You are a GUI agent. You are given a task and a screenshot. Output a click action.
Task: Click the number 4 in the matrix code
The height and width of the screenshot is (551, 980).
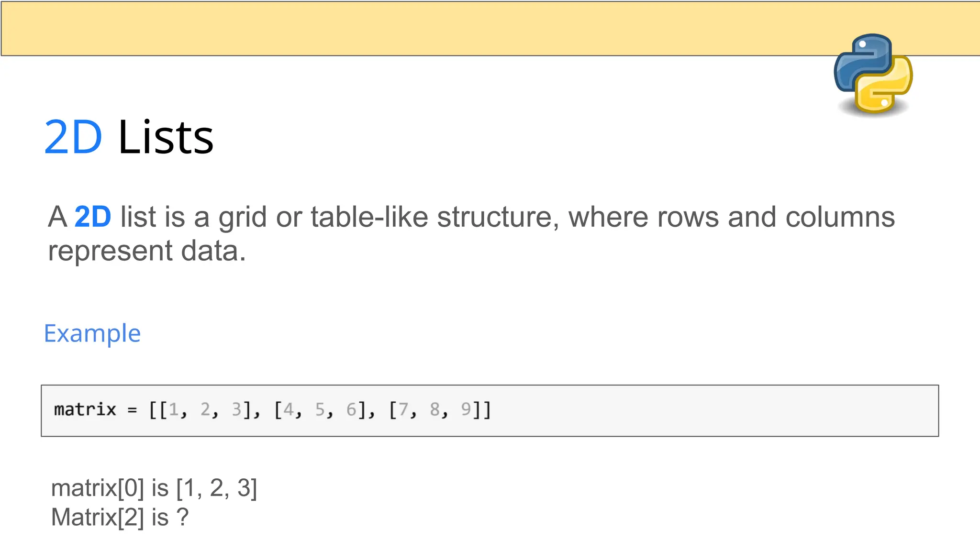[x=288, y=410]
